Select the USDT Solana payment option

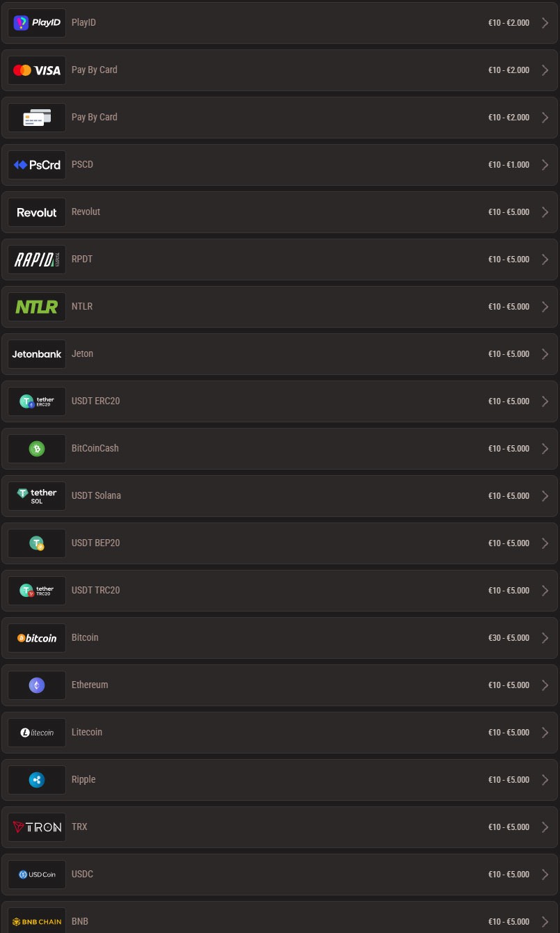click(280, 496)
